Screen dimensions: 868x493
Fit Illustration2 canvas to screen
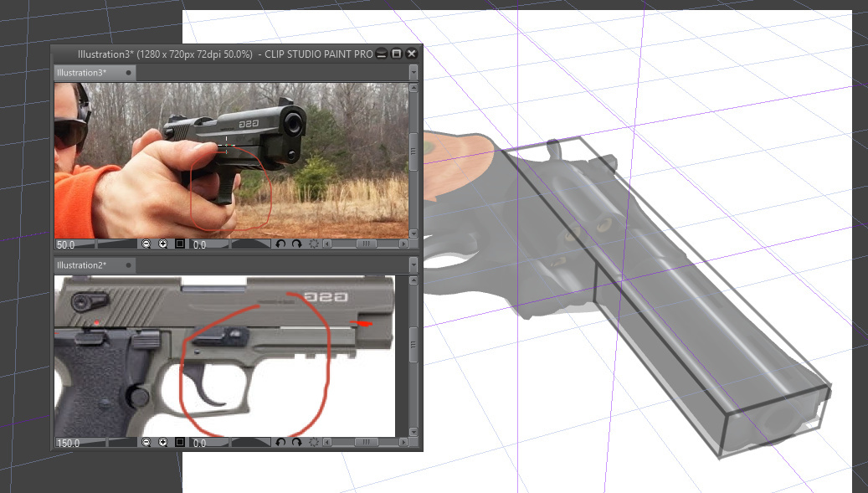[x=180, y=443]
